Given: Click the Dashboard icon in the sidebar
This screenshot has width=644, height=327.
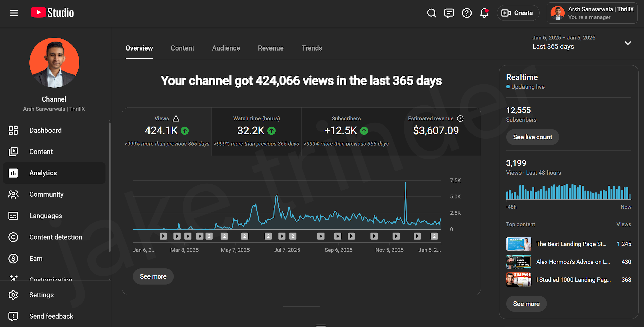Looking at the screenshot, I should [x=13, y=130].
